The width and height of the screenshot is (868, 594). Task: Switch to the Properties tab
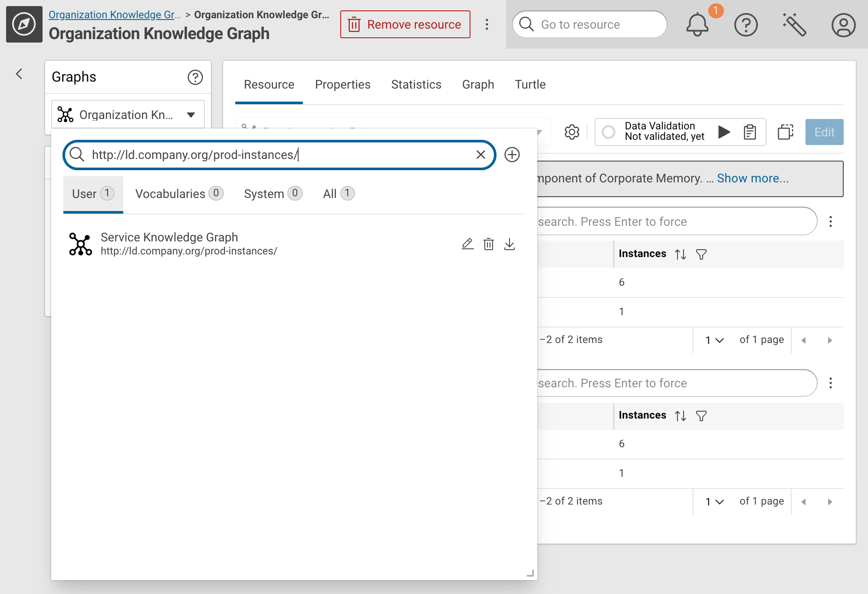pos(343,85)
